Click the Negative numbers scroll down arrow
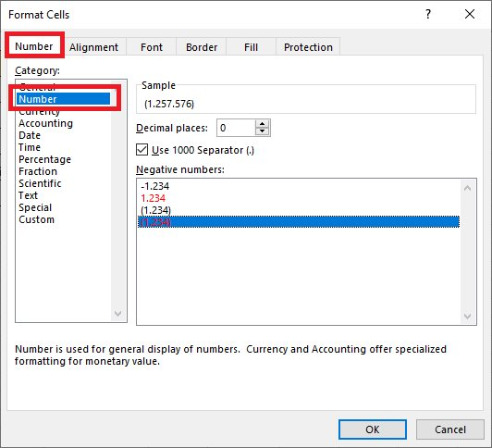 coord(468,316)
